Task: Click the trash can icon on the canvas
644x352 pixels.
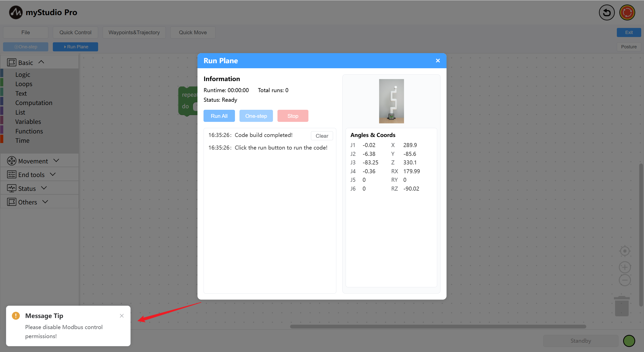Action: [622, 306]
